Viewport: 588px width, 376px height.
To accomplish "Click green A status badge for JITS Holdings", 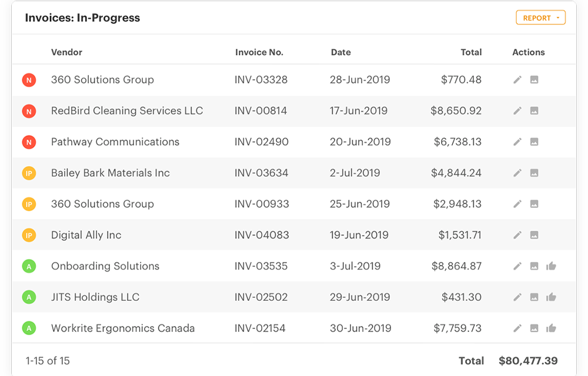I will [x=29, y=297].
